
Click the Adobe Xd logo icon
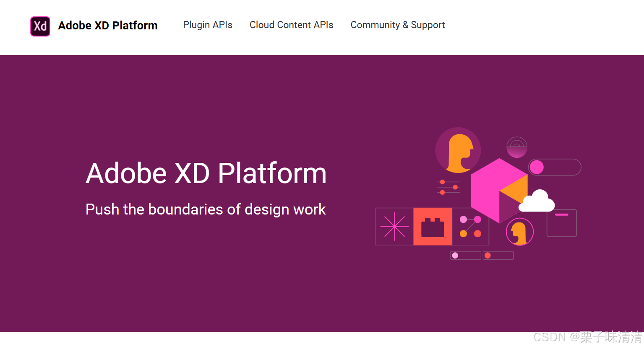40,26
